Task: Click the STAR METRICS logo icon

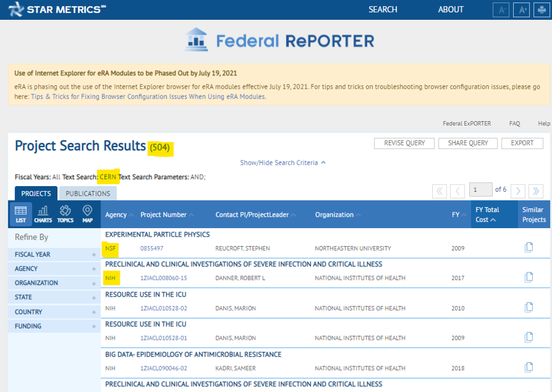Action: coord(16,9)
